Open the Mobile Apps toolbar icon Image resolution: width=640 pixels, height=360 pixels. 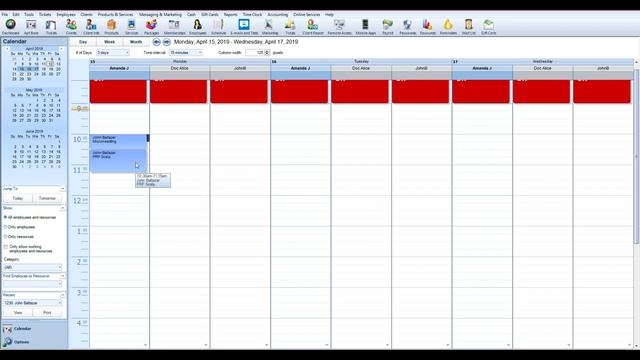[x=365, y=27]
